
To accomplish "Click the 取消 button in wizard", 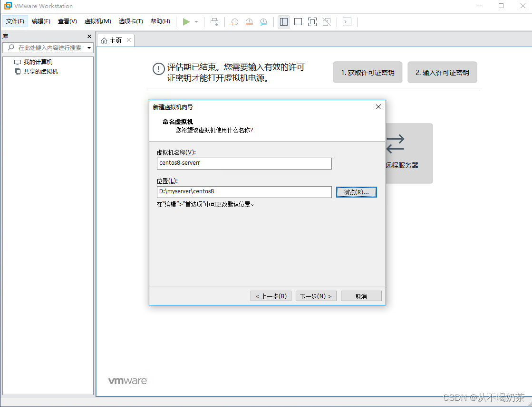I will click(x=361, y=296).
